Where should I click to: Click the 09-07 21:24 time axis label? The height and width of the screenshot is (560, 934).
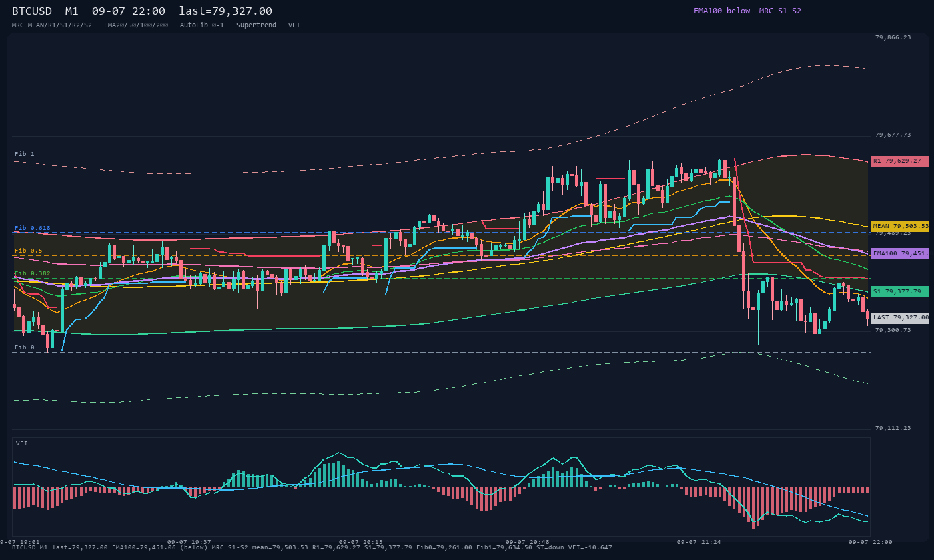pos(699,542)
